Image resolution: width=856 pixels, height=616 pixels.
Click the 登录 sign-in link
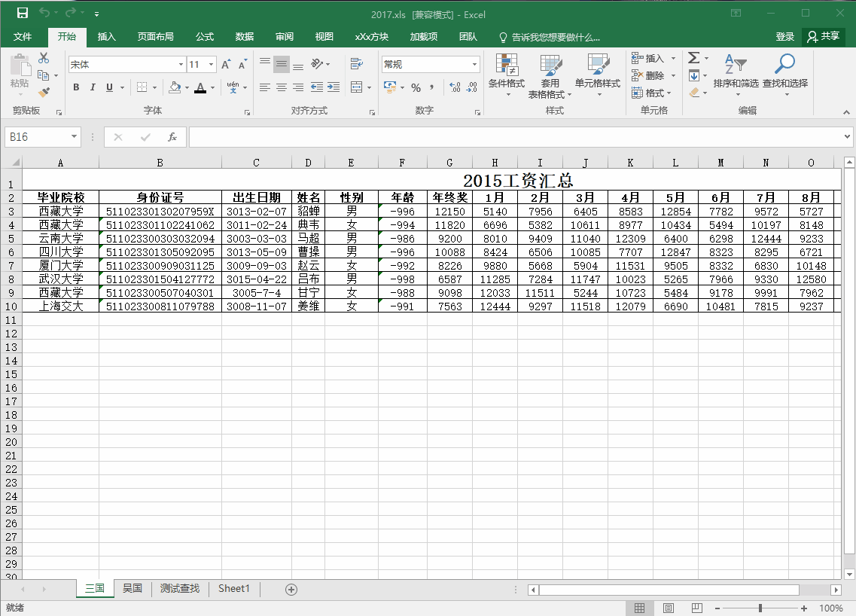tap(785, 37)
